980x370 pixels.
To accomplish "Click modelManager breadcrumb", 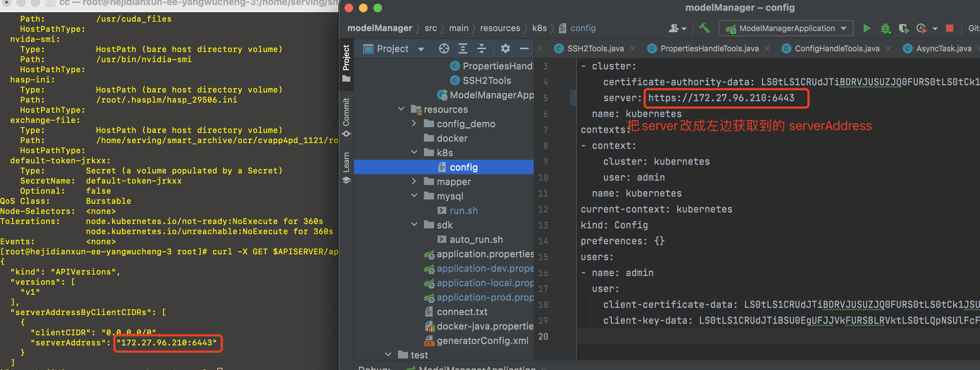I will (x=380, y=28).
